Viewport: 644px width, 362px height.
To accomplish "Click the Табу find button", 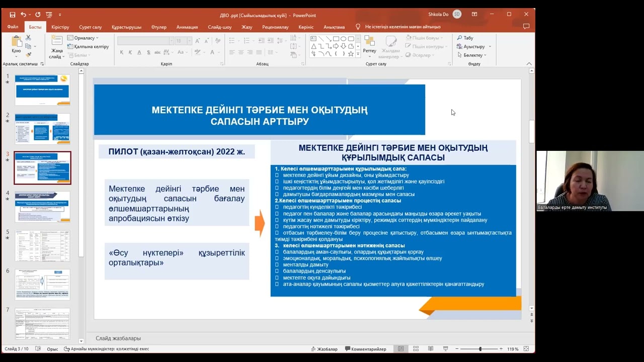I will coord(465,38).
